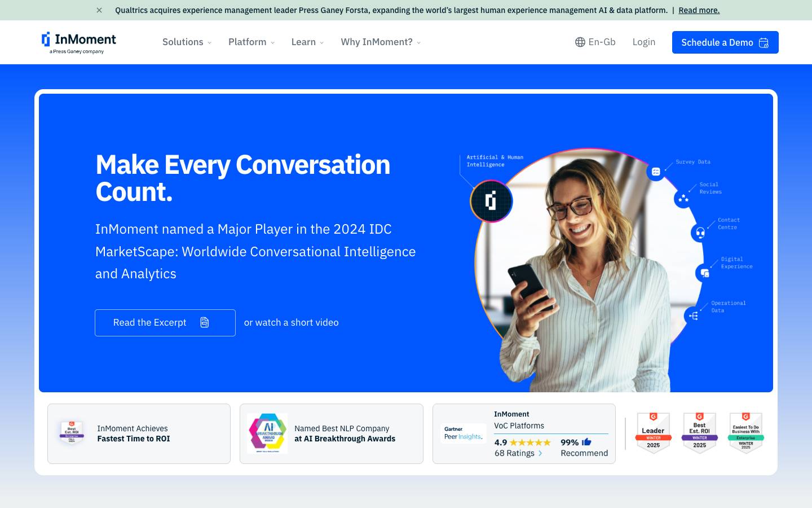Click the Survey Data icon
The width and height of the screenshot is (812, 508).
tap(656, 172)
